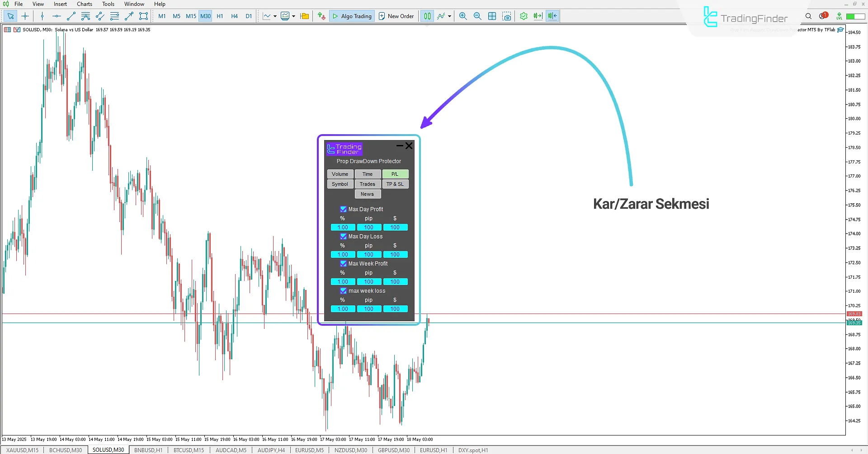
Task: Pick the vertical line drawing tool
Action: pos(42,16)
